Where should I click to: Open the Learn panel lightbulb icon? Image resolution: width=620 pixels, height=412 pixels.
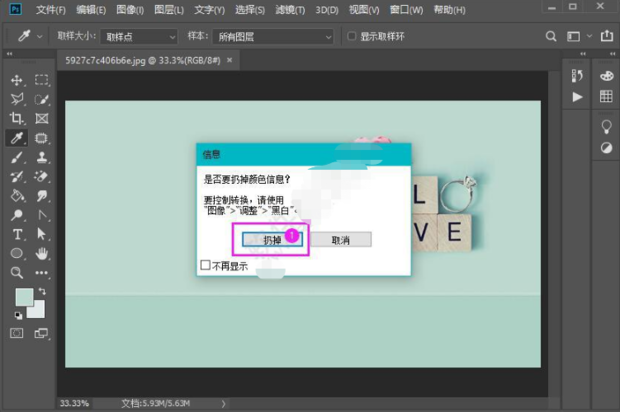pos(606,127)
